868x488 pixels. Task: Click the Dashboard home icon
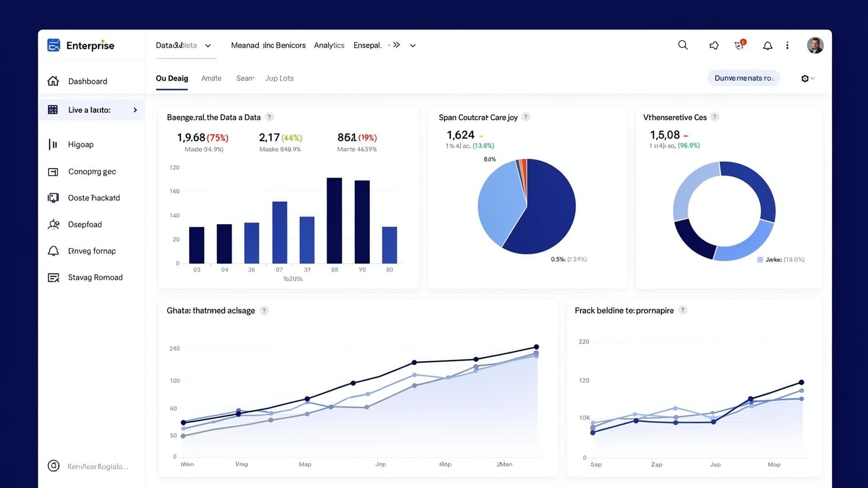click(x=53, y=81)
